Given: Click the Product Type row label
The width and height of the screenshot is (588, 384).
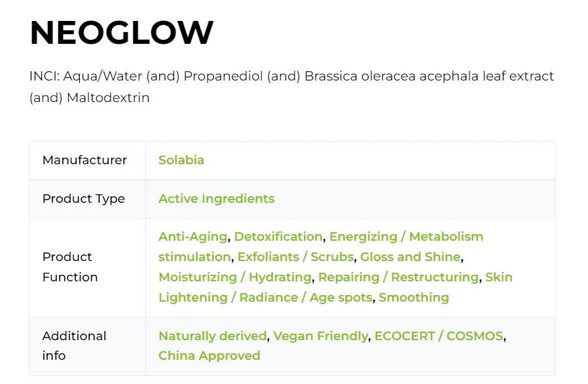Looking at the screenshot, I should click(x=83, y=199).
